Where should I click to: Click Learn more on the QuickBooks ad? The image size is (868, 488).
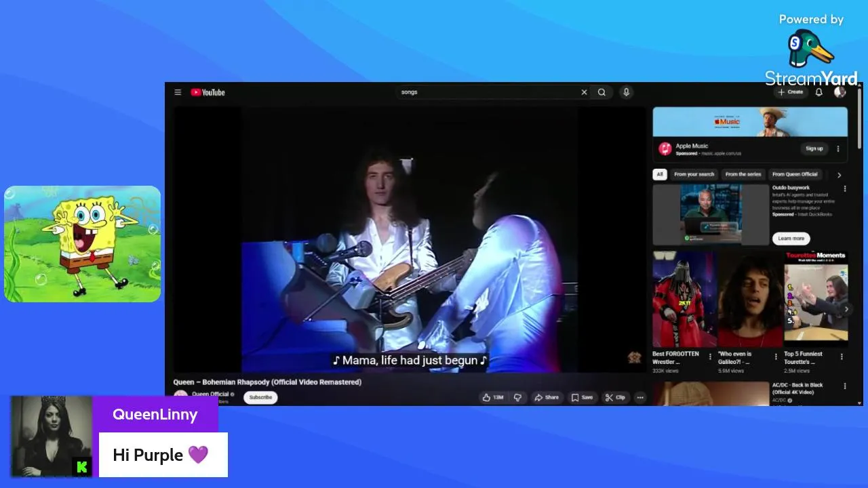[791, 239]
